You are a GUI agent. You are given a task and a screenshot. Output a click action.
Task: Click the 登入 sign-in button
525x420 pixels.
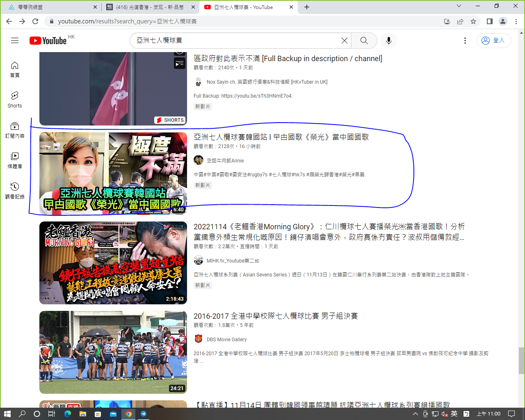point(494,41)
